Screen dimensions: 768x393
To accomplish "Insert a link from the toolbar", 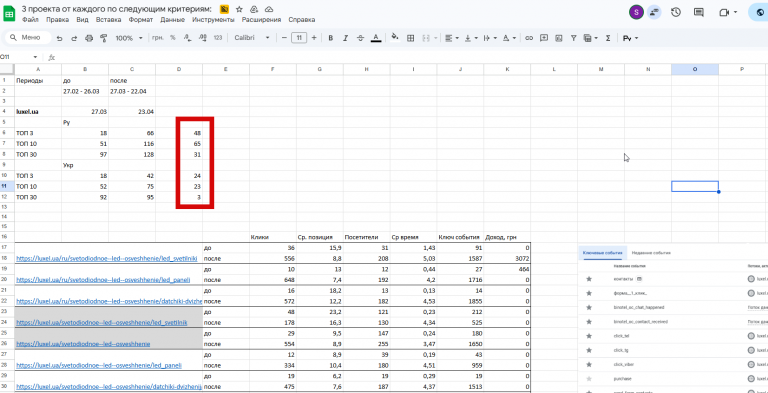I will click(x=529, y=38).
